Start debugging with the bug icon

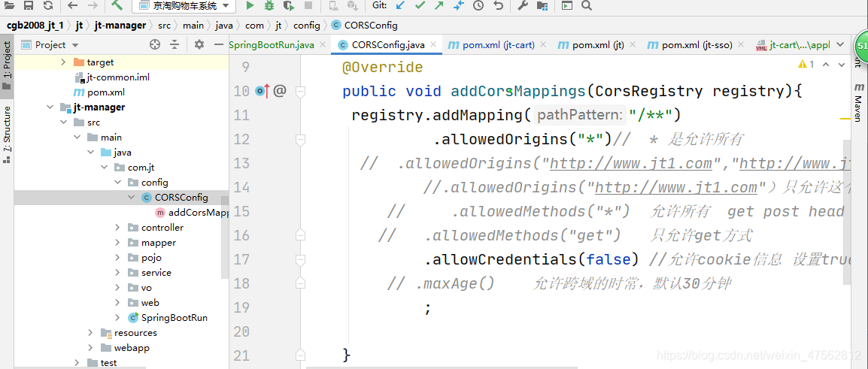point(269,5)
